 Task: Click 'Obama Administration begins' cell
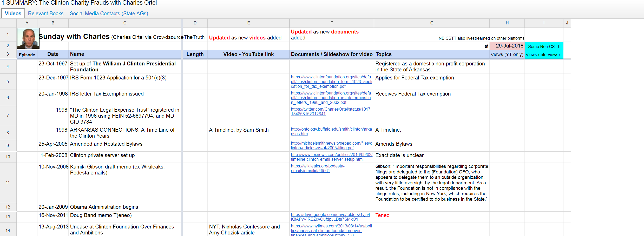[125, 207]
